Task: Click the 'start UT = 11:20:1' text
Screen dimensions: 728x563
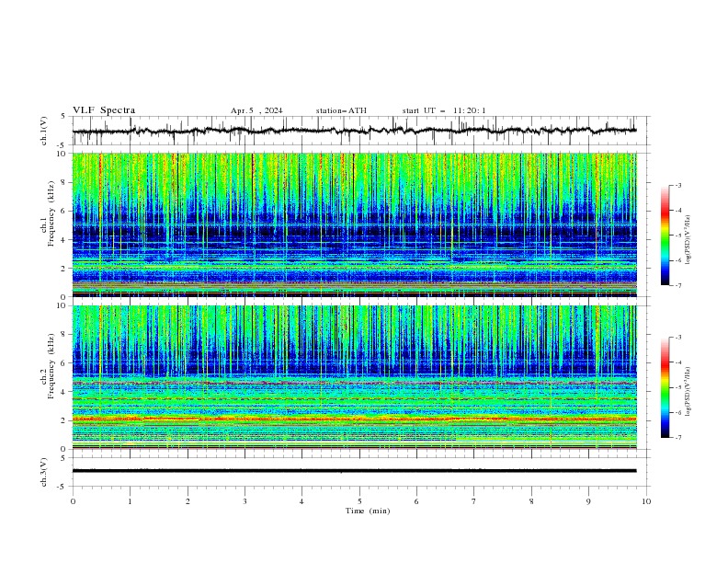Action: pos(444,110)
